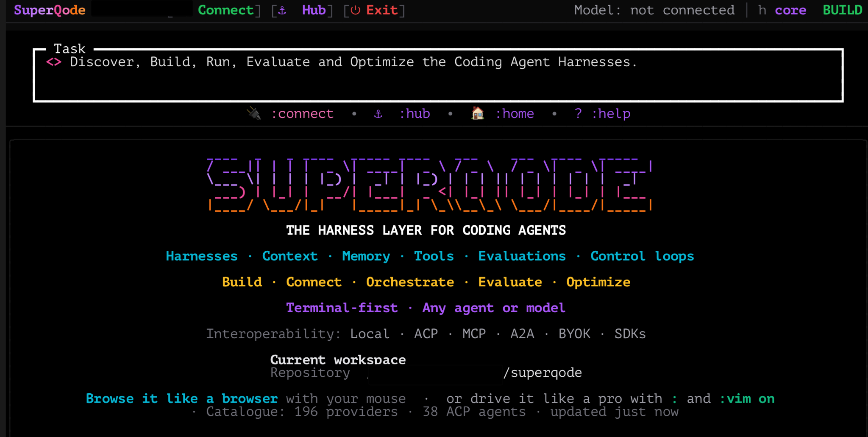Click the green BUILD mode indicator
The width and height of the screenshot is (868, 437).
(x=842, y=10)
